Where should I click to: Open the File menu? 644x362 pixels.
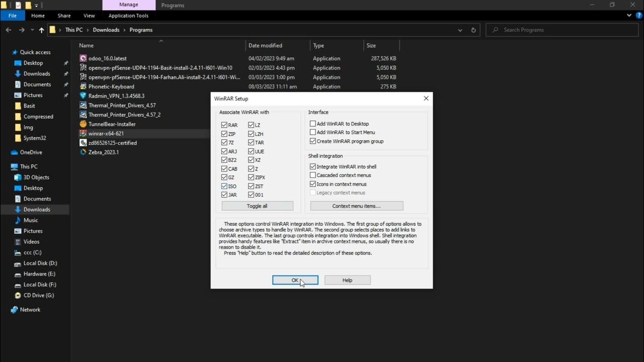[x=12, y=16]
